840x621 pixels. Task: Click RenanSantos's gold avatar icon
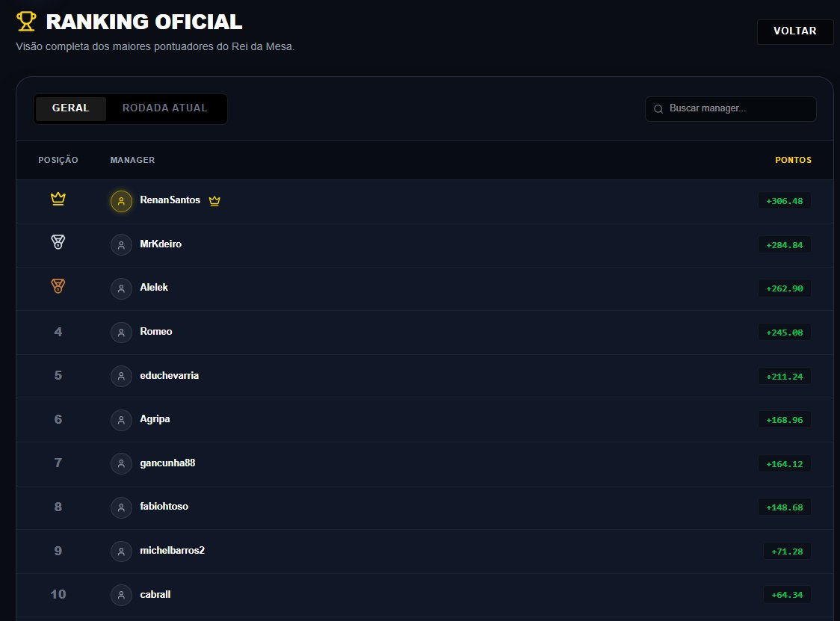121,201
